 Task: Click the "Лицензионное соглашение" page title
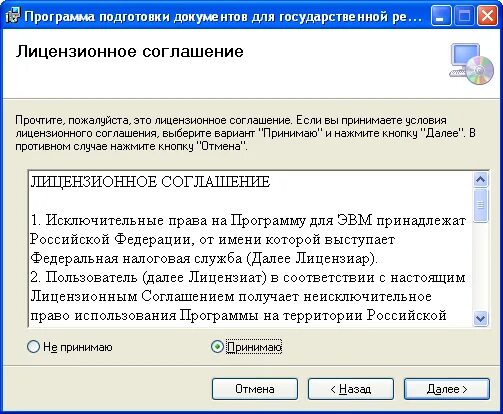click(x=130, y=51)
